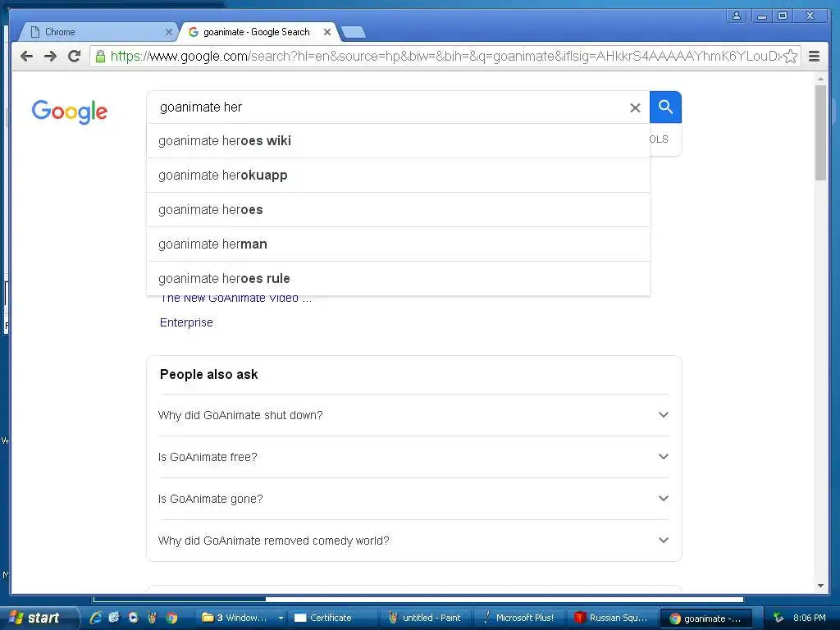Switch to untitled - Paint in taskbar
The image size is (840, 630).
pyautogui.click(x=424, y=618)
